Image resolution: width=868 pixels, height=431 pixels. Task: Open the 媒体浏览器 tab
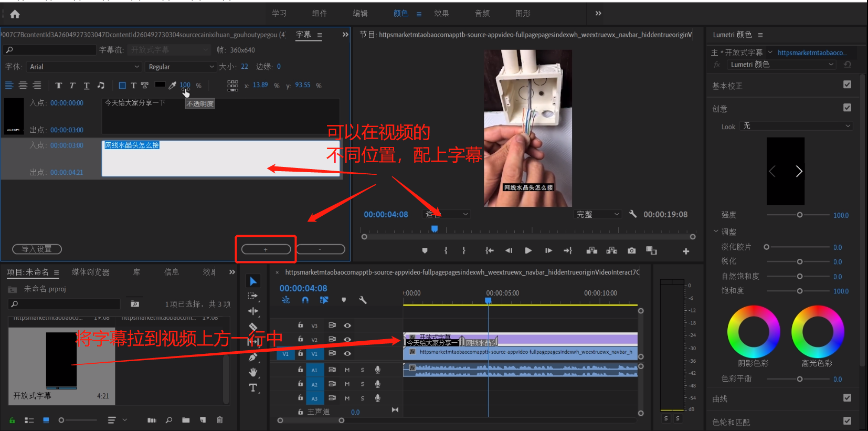[91, 272]
